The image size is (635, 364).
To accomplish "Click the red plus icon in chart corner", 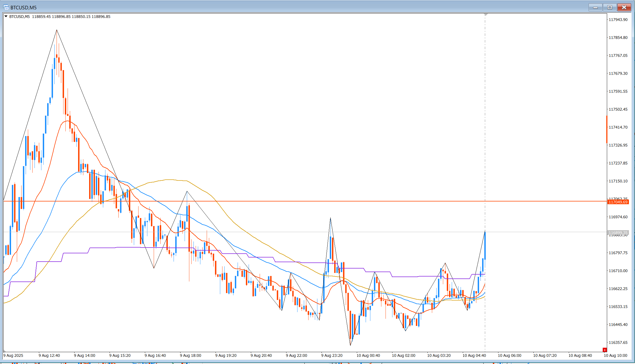I will coord(605,350).
